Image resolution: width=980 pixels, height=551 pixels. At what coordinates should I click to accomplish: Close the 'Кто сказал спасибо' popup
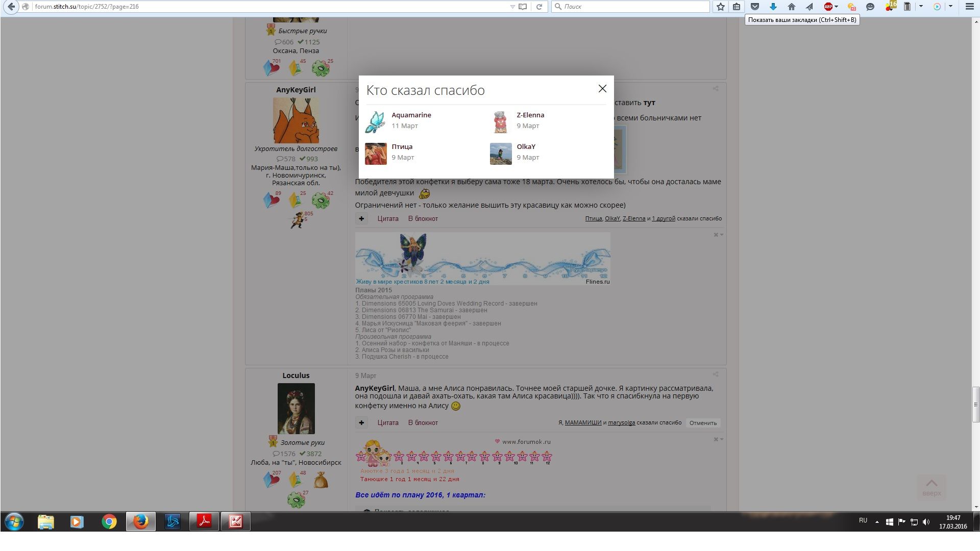coord(602,89)
